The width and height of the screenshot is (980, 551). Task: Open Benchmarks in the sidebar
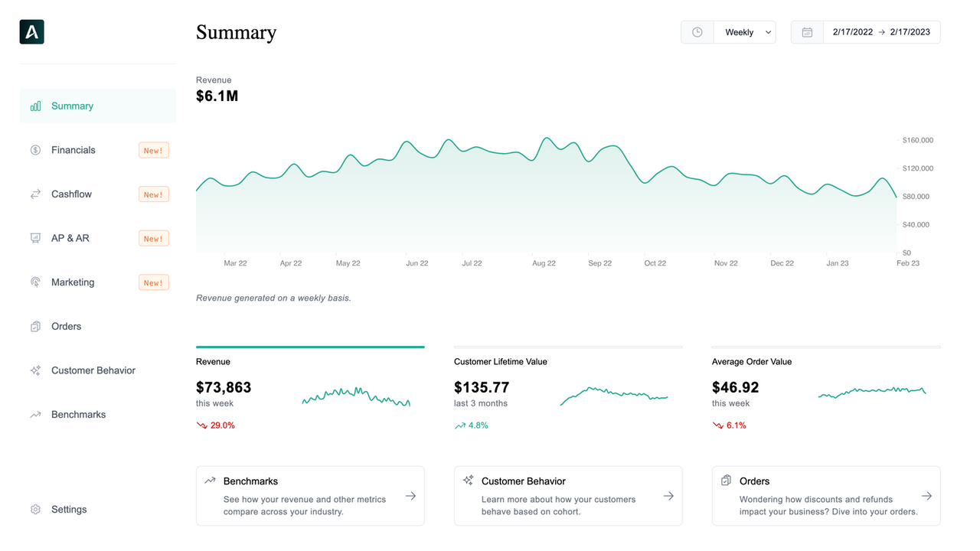click(98, 415)
